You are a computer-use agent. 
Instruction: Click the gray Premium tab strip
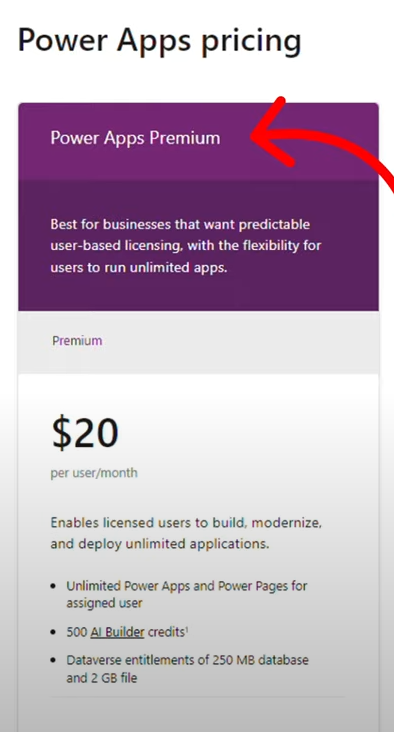click(198, 342)
